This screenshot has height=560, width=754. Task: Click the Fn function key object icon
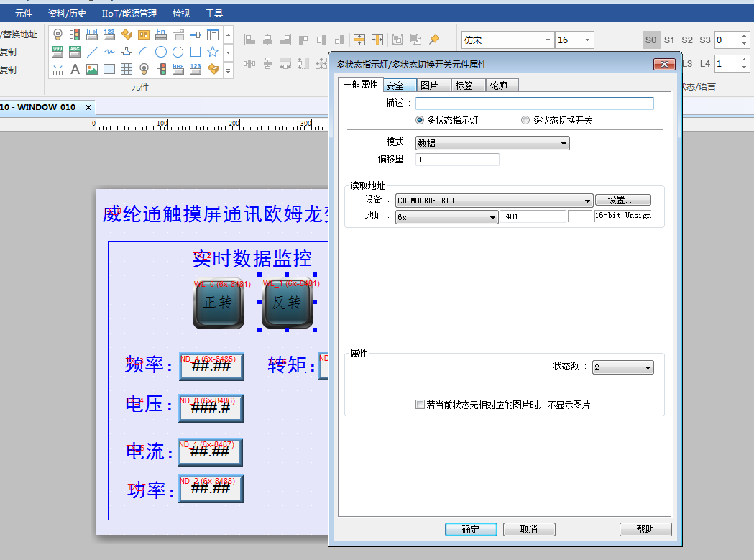[161, 35]
